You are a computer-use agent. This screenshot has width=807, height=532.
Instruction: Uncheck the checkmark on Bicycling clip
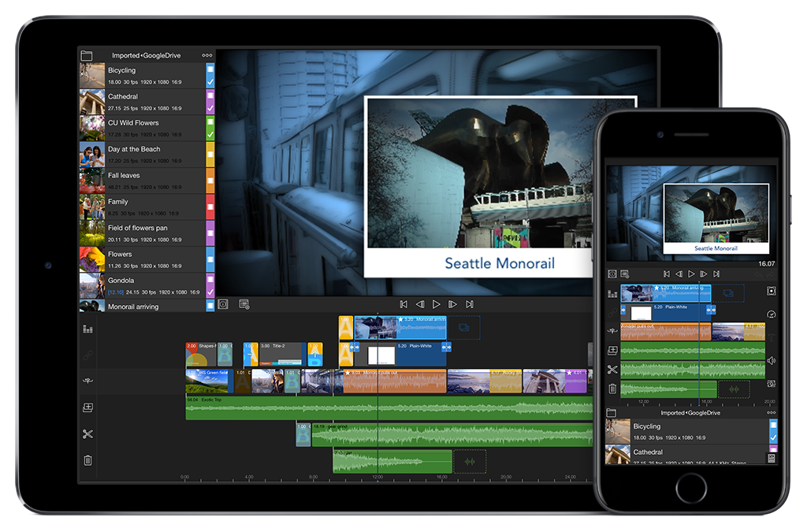(x=210, y=82)
